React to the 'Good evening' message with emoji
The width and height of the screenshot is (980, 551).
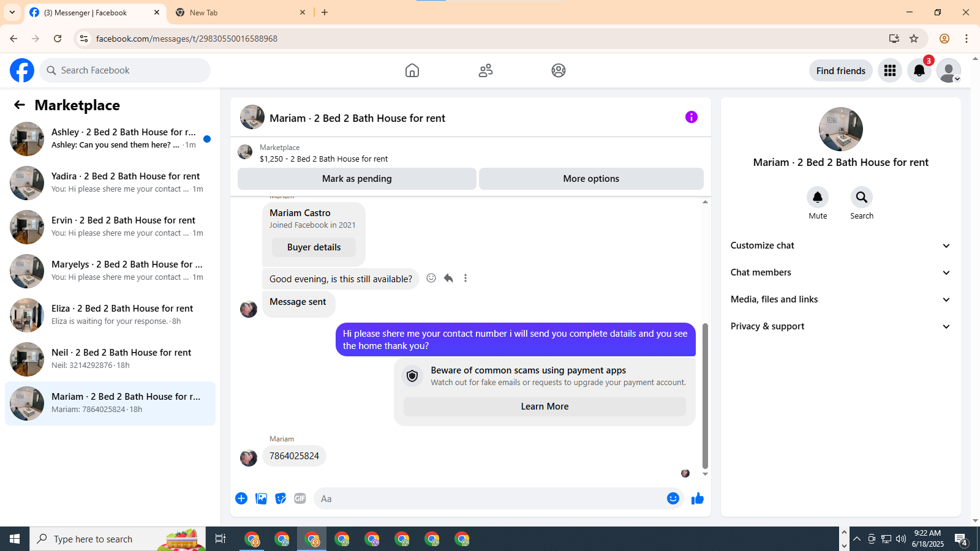[x=431, y=278]
